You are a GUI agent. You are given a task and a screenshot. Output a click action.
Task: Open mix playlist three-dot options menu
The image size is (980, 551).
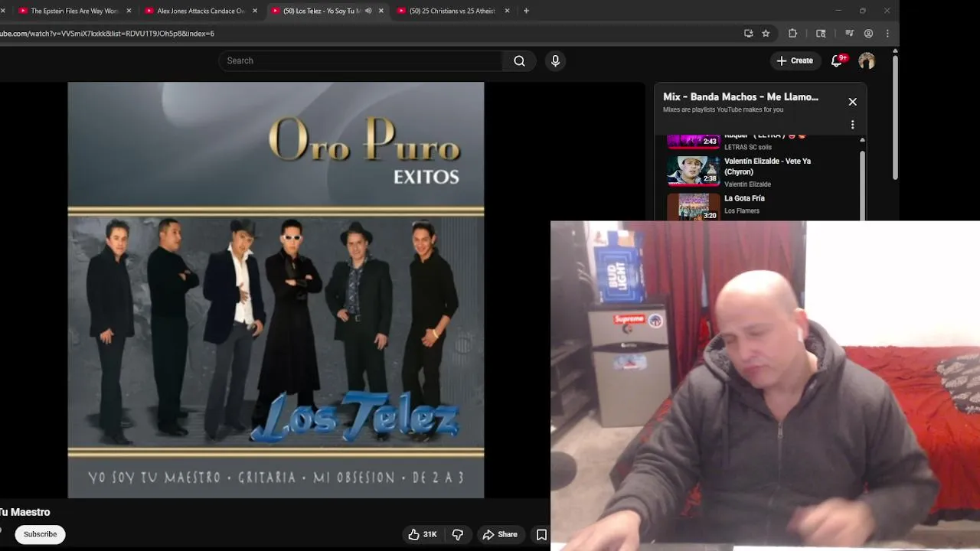click(852, 125)
